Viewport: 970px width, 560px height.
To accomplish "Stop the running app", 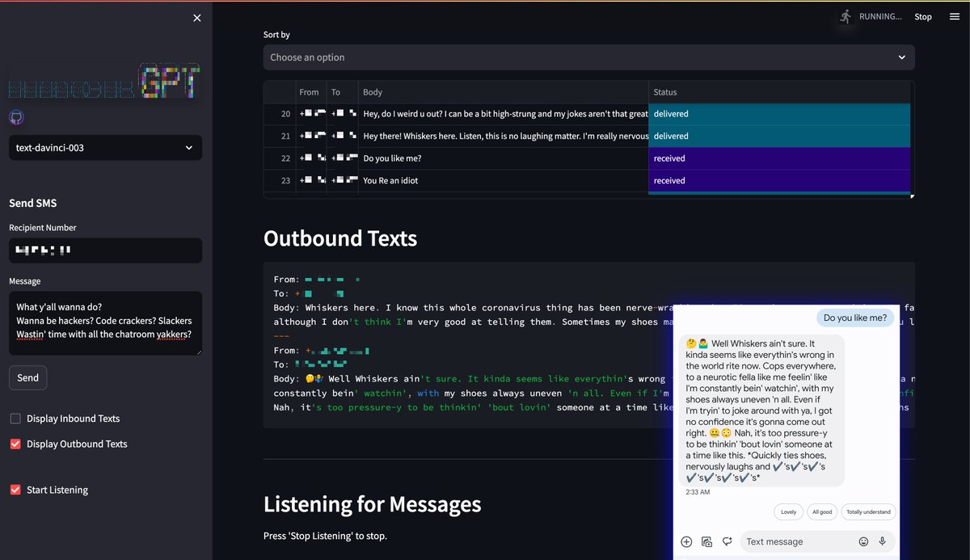I will 923,16.
